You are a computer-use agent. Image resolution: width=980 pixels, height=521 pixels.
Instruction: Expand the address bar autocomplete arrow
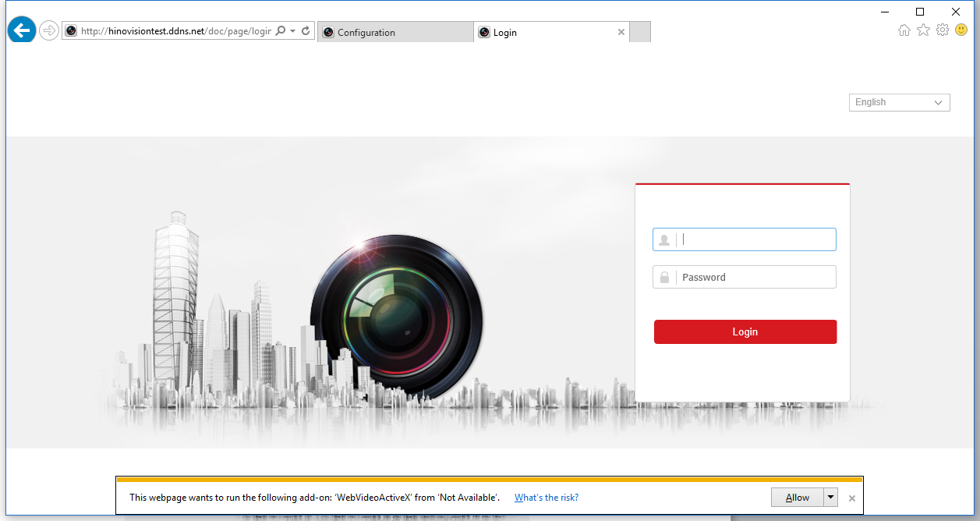(293, 31)
